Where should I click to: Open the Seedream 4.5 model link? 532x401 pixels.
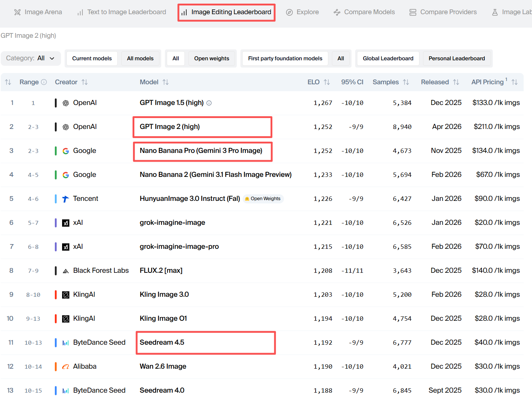162,343
